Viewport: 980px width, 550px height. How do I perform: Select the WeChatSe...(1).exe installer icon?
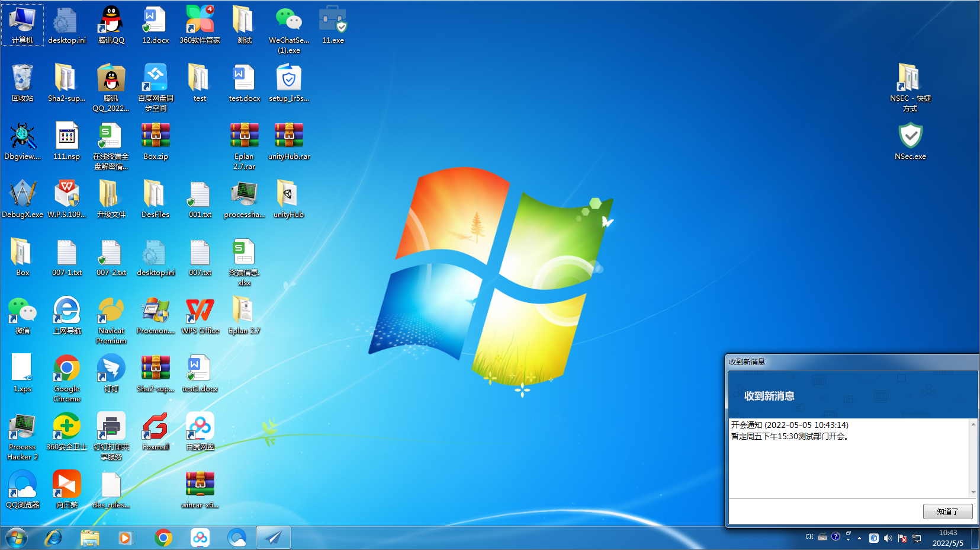(x=289, y=30)
